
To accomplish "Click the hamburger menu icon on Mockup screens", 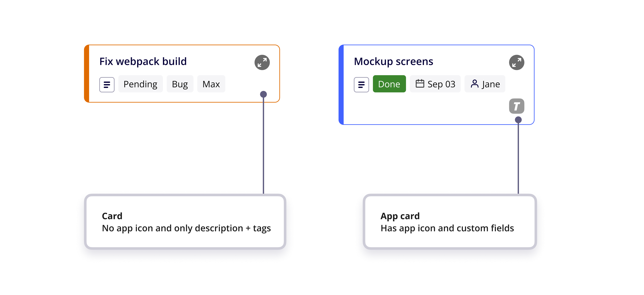I will pyautogui.click(x=361, y=84).
